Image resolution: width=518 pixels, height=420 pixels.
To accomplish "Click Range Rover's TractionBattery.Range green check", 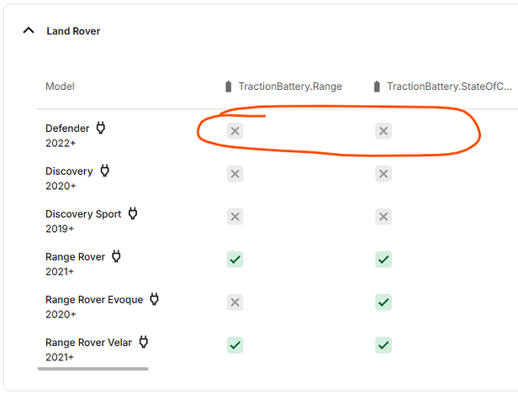I will pos(235,260).
